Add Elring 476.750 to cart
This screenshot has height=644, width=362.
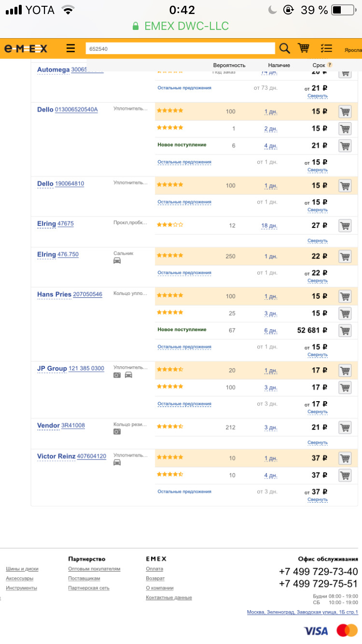click(345, 256)
